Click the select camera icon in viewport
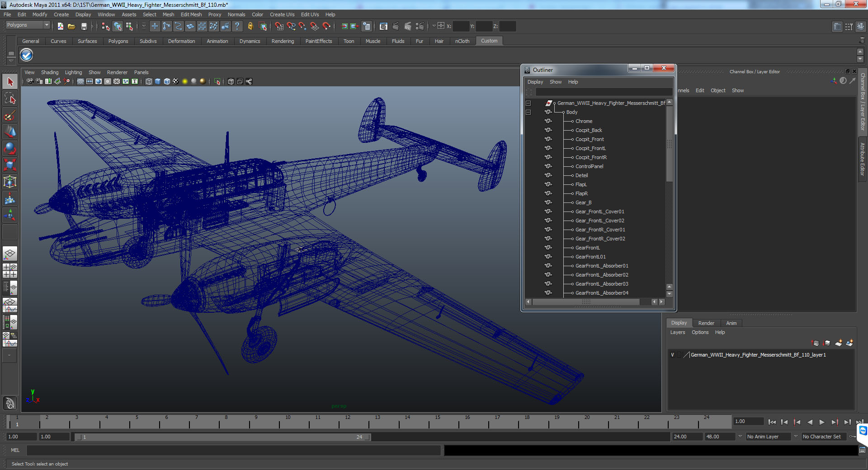Viewport: 868px width, 470px height. pos(30,81)
